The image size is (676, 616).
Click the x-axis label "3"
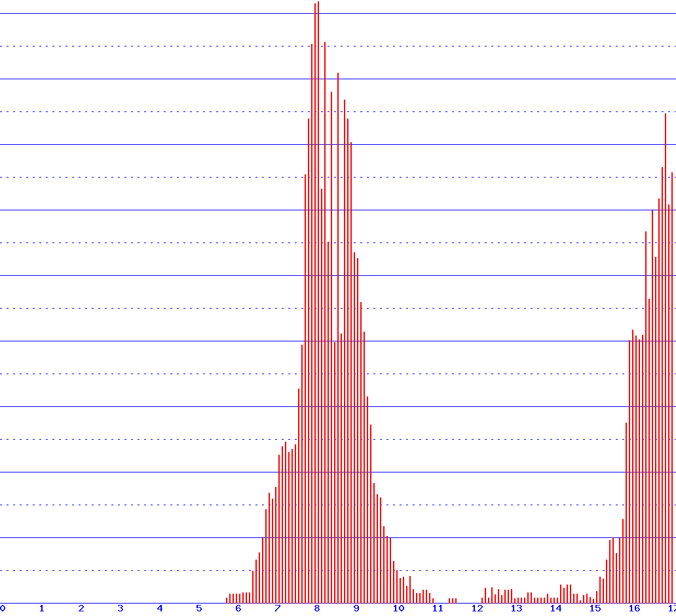point(121,609)
